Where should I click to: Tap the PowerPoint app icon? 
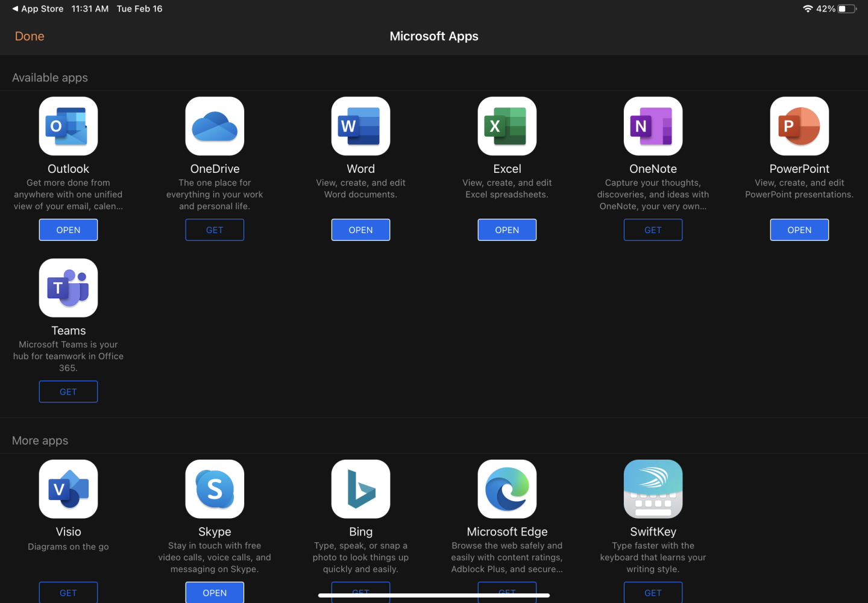(x=799, y=126)
